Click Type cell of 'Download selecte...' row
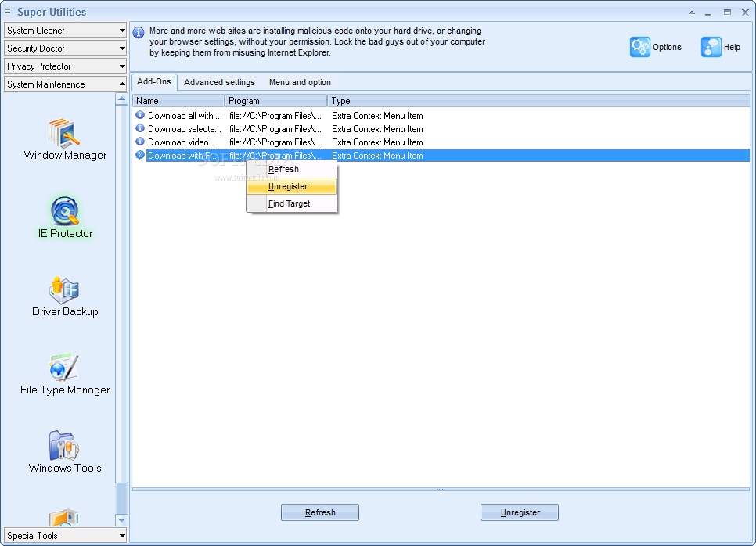The height and width of the screenshot is (546, 756). coord(377,128)
